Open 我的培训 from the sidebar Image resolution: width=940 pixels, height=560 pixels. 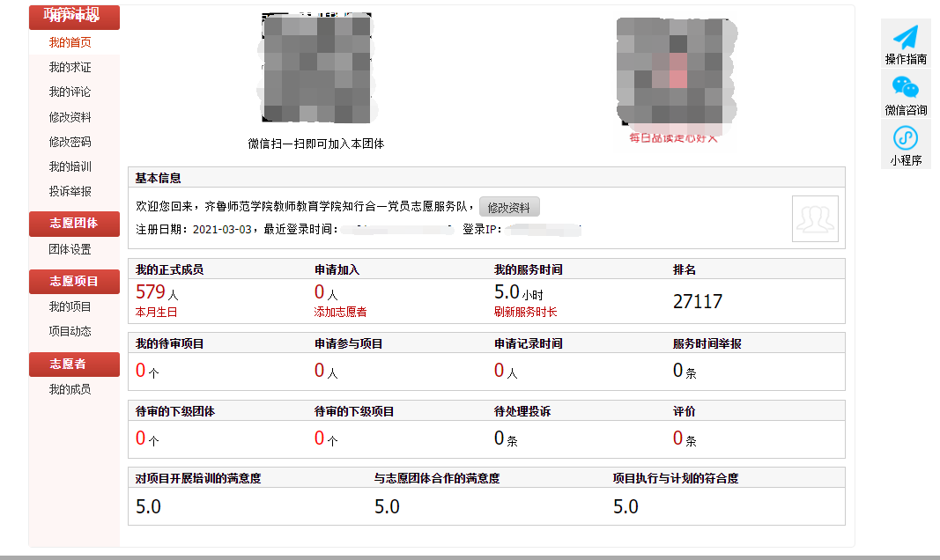coord(70,166)
